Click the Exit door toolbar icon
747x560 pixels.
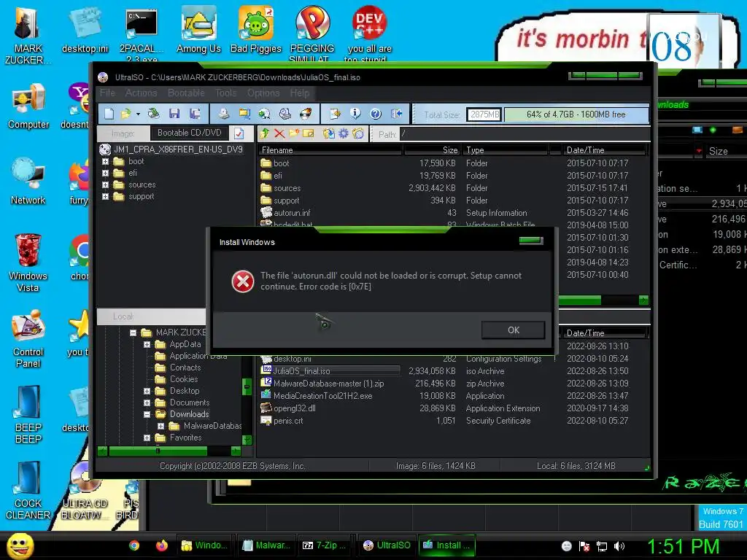[396, 114]
